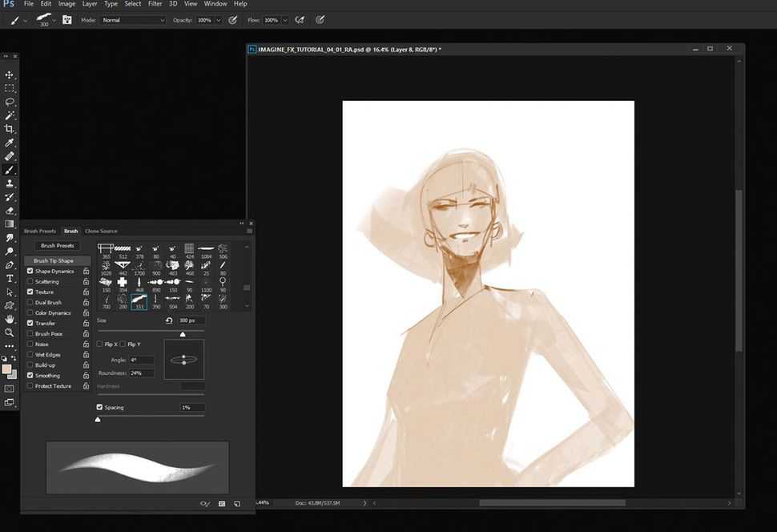
Task: Switch to the Eraser tool
Action: (x=10, y=211)
